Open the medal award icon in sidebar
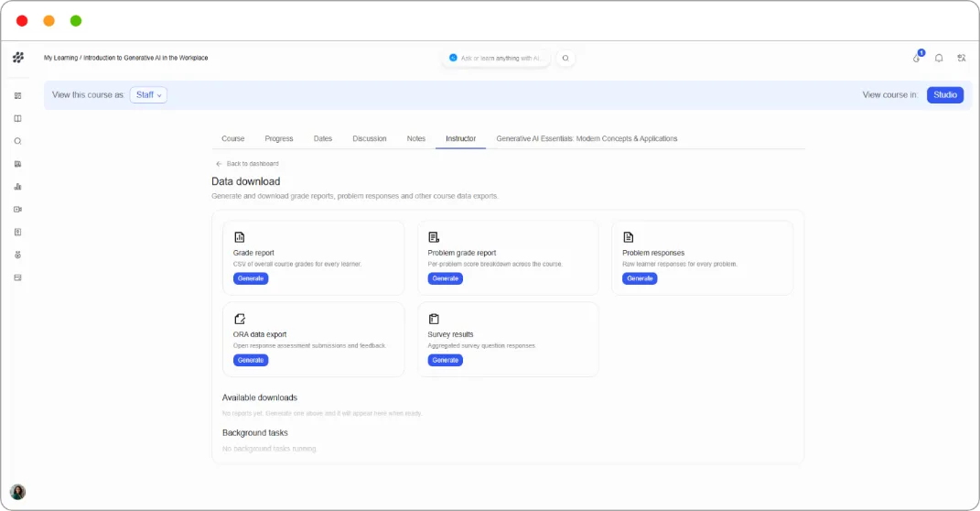Image resolution: width=980 pixels, height=511 pixels. pyautogui.click(x=18, y=255)
